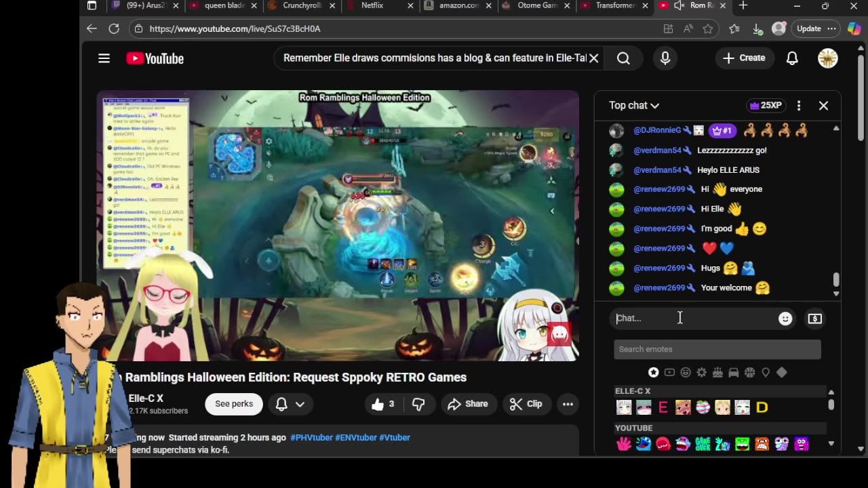Select the basketball activities emote category
The width and height of the screenshot is (868, 488).
749,372
